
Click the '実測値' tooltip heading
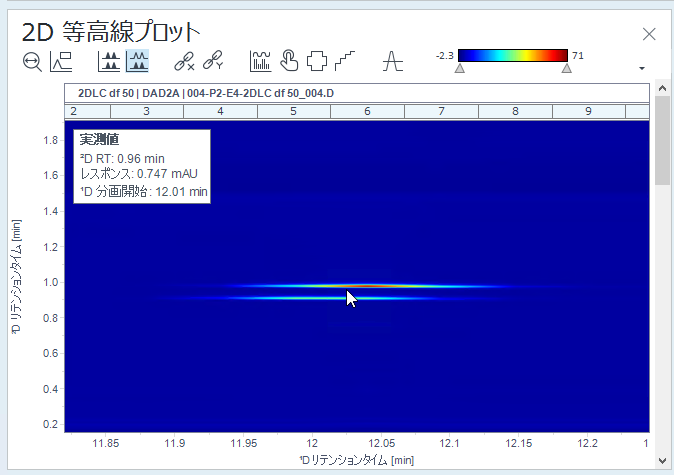click(x=99, y=139)
